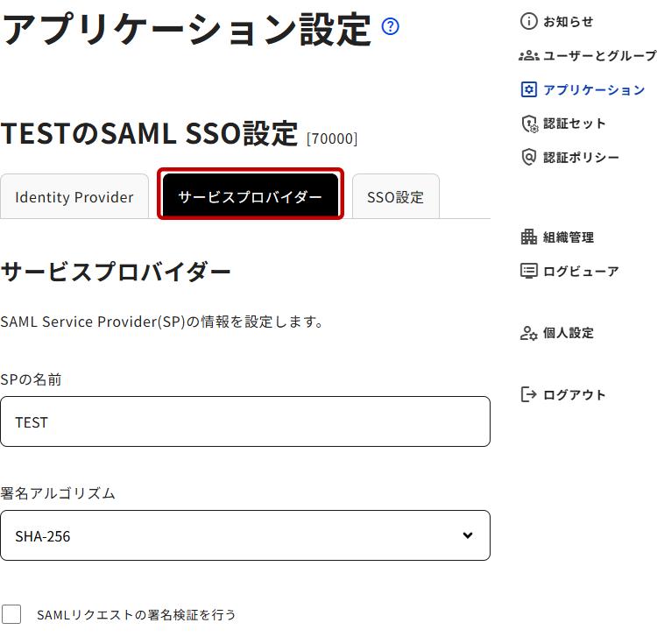The image size is (657, 644).
Task: Select the サービスプロバイダー tab
Action: (x=250, y=196)
